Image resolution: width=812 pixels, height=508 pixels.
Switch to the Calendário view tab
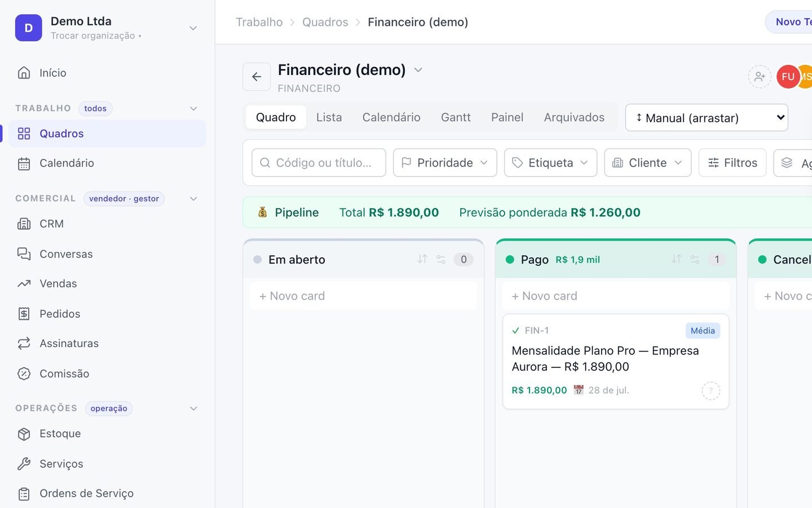391,117
